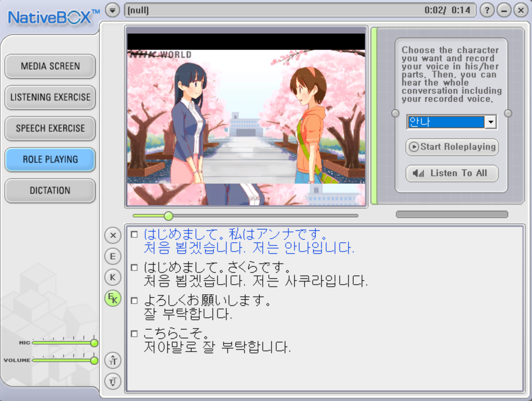
Task: Check the box for こちらこそ。
Action: point(135,334)
